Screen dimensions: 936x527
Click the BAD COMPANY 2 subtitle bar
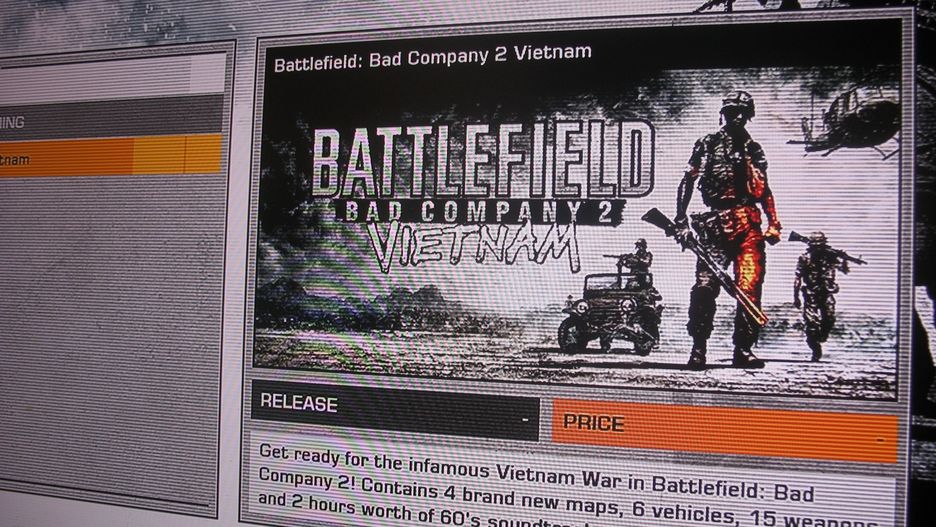pyautogui.click(x=479, y=212)
